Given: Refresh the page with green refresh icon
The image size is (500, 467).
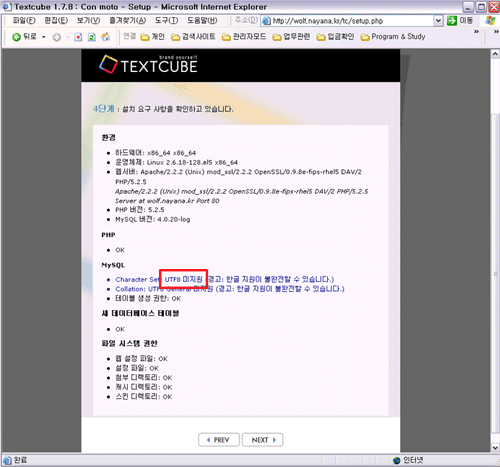Looking at the screenshot, I should [x=92, y=37].
